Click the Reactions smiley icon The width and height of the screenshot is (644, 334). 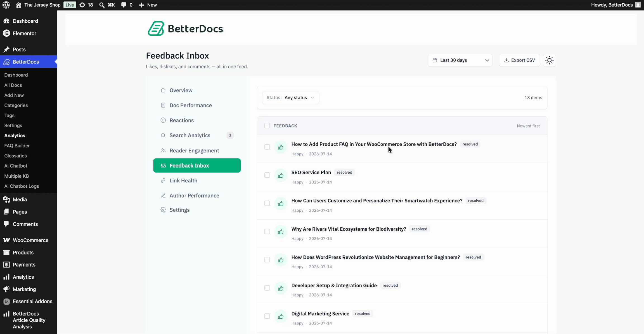click(x=163, y=120)
